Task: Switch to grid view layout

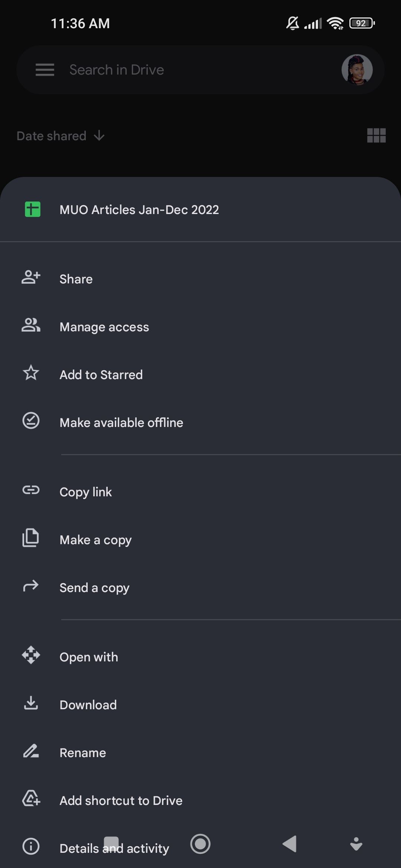Action: (376, 136)
